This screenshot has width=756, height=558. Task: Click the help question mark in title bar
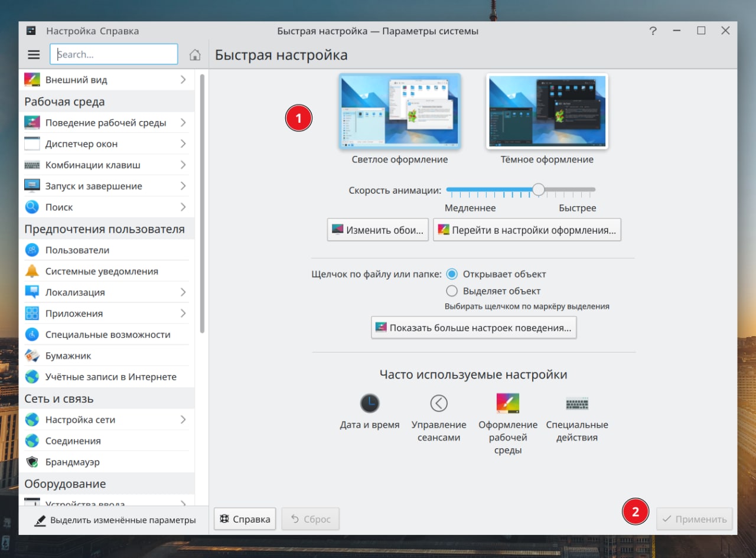pyautogui.click(x=653, y=31)
